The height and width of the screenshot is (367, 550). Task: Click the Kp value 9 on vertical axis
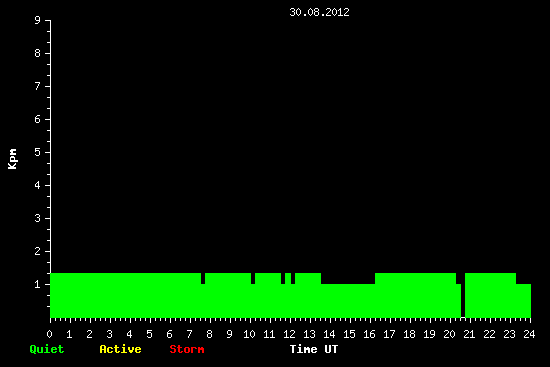tap(38, 20)
